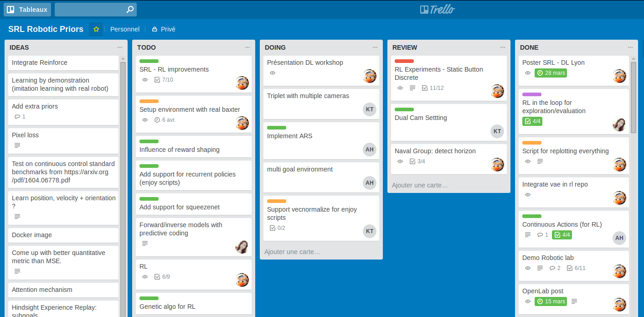Click the Trello logo in header

(x=438, y=10)
